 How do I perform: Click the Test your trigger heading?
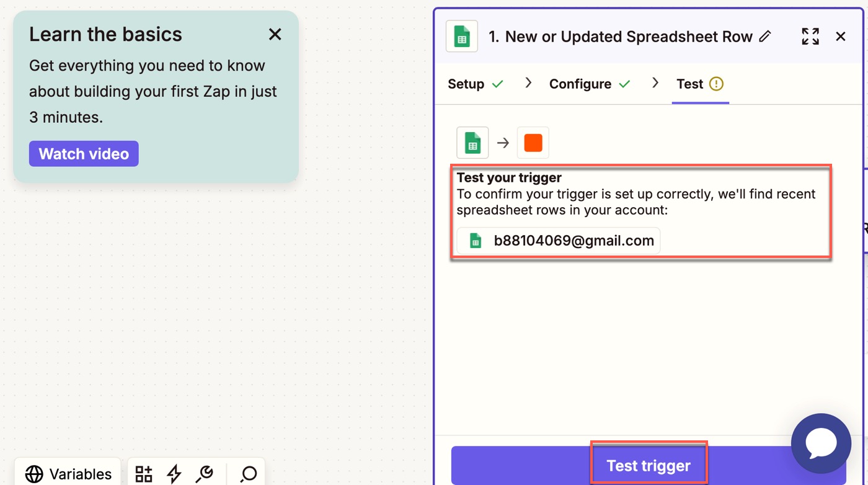click(x=509, y=177)
